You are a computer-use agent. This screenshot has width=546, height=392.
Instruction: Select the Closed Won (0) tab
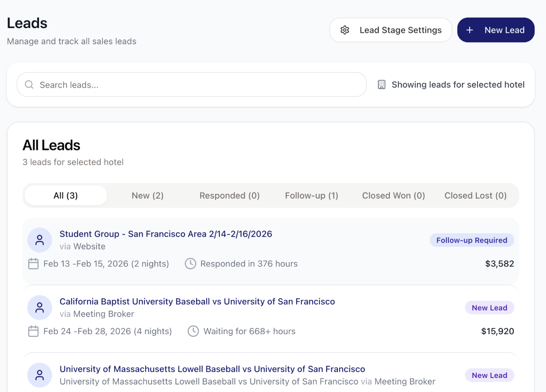(393, 196)
